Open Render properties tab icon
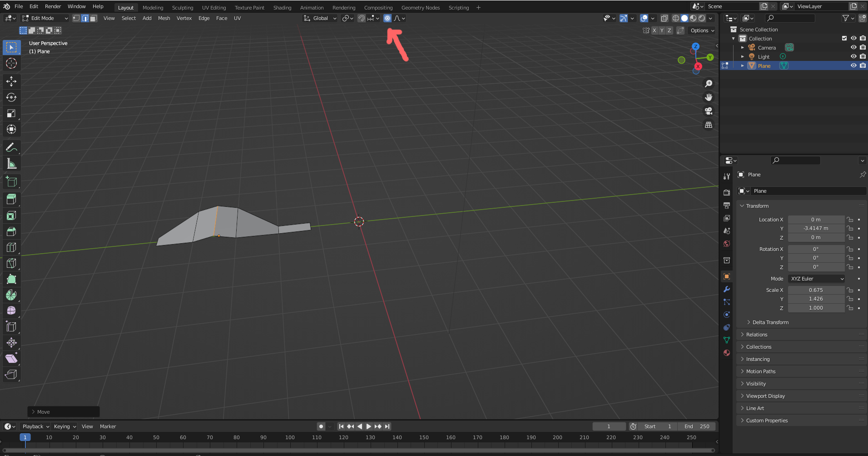868x456 pixels. pyautogui.click(x=727, y=193)
